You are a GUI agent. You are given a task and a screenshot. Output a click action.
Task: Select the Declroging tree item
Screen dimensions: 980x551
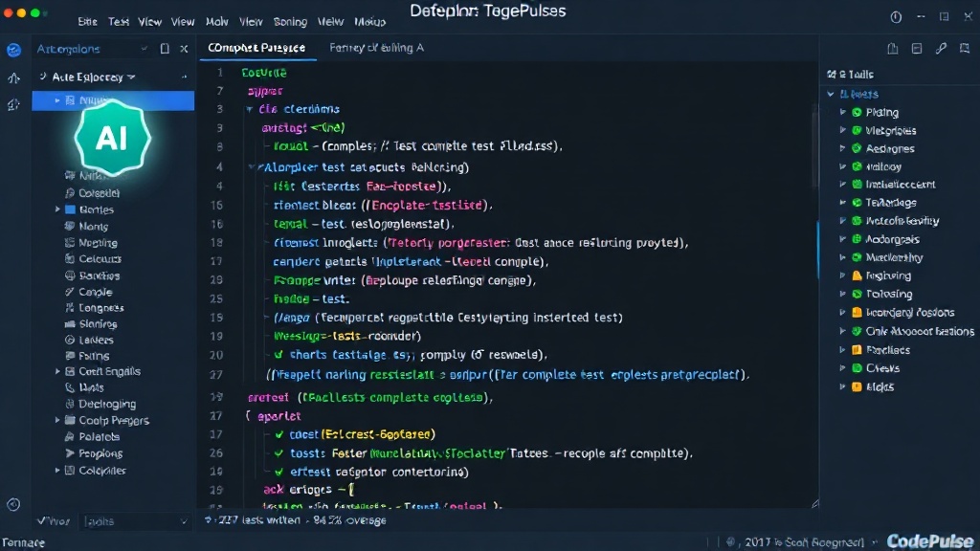click(x=107, y=405)
